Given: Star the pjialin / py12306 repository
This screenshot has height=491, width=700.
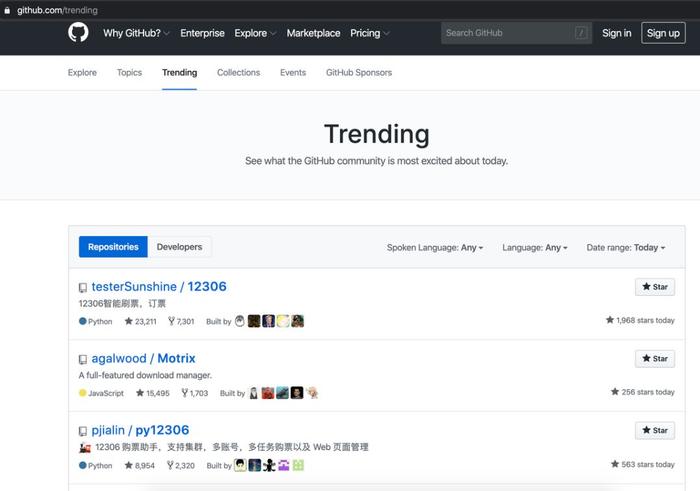Looking at the screenshot, I should [655, 431].
